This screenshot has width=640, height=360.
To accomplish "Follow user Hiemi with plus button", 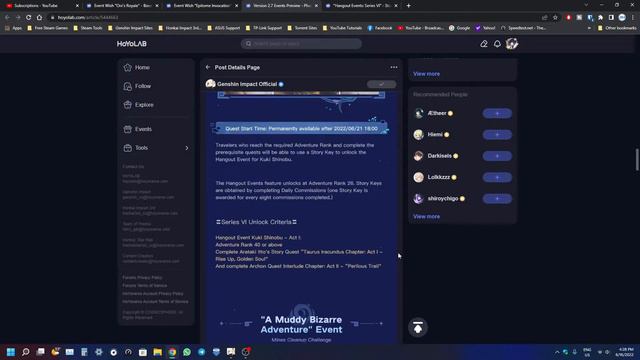I will [x=497, y=135].
